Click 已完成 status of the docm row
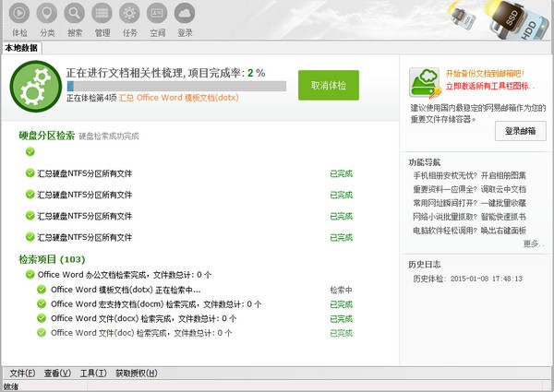 [342, 304]
